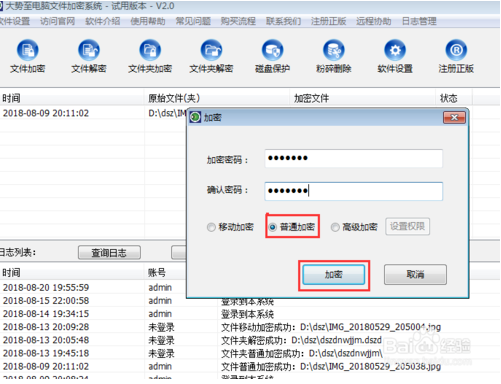Open the 文件解密 file decryption tool
Image resolution: width=501 pixels, height=384 pixels.
[x=89, y=56]
